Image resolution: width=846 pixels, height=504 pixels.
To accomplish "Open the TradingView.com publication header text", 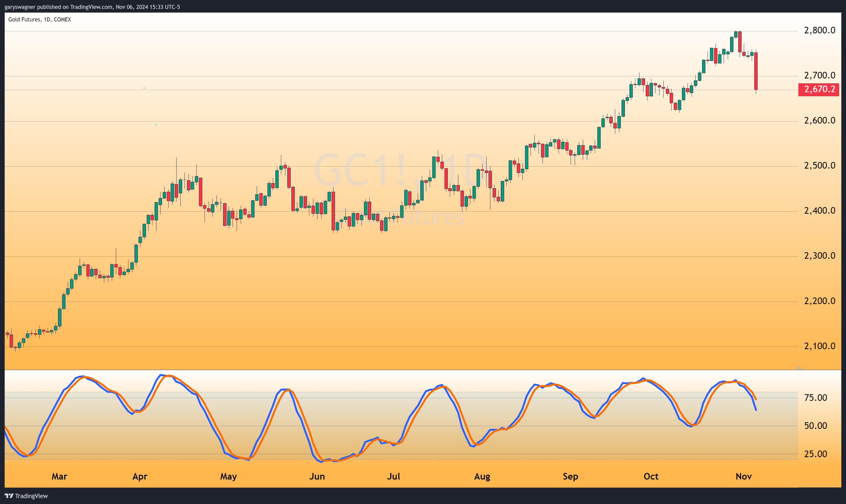I will tap(92, 7).
